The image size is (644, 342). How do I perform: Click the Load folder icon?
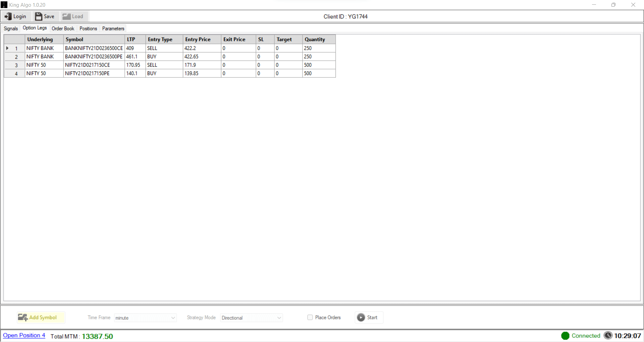pos(66,16)
